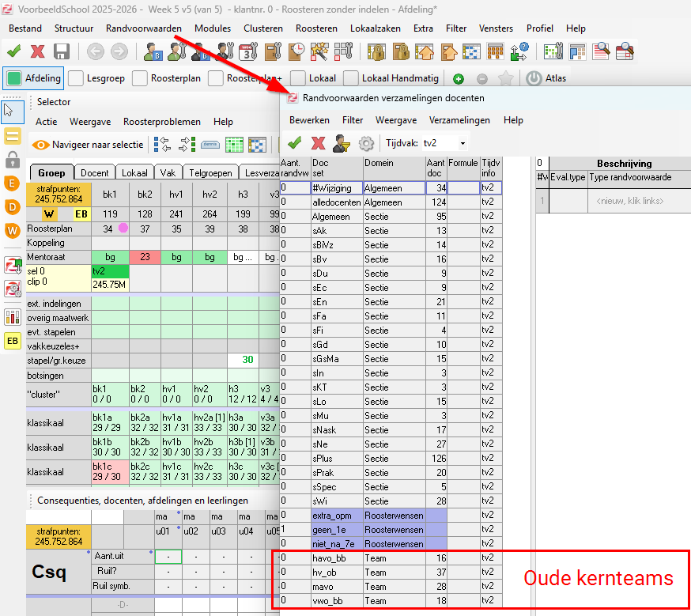This screenshot has width=691, height=616.
Task: Click the orange E shield sidebar icon
Action: click(13, 183)
